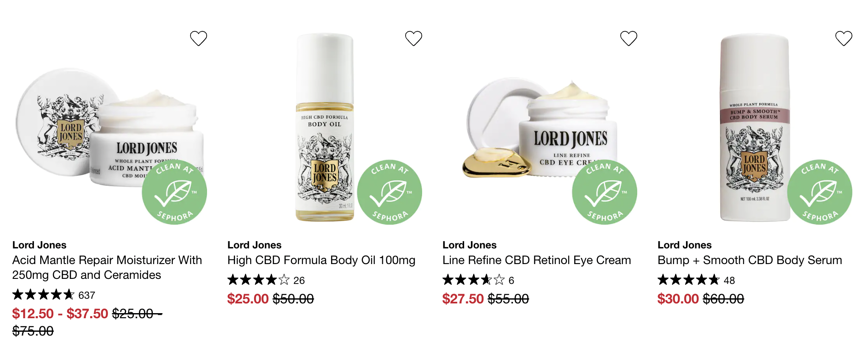
Task: Click Clean at Sephora badge on eye cream
Action: [x=605, y=192]
